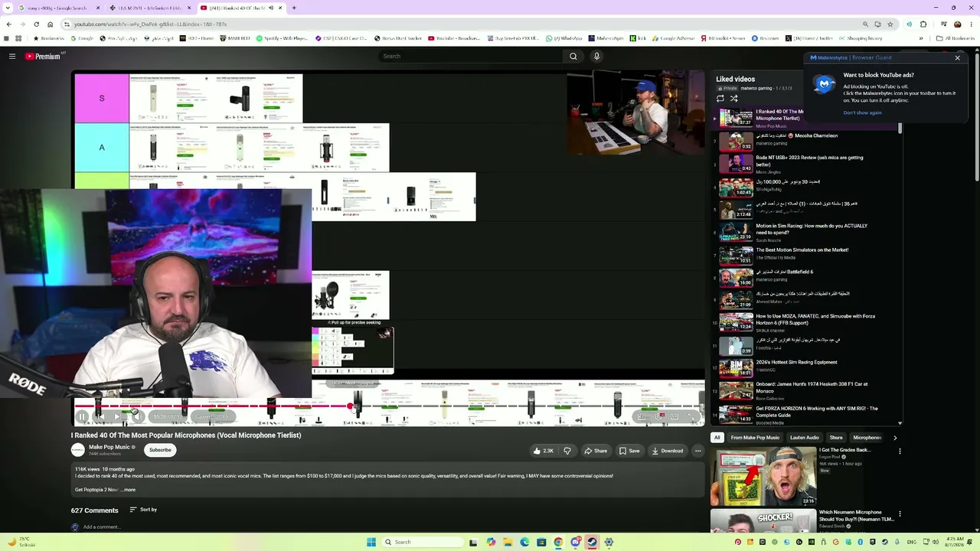
Task: Open the Liked videos playlist title
Action: pos(735,79)
